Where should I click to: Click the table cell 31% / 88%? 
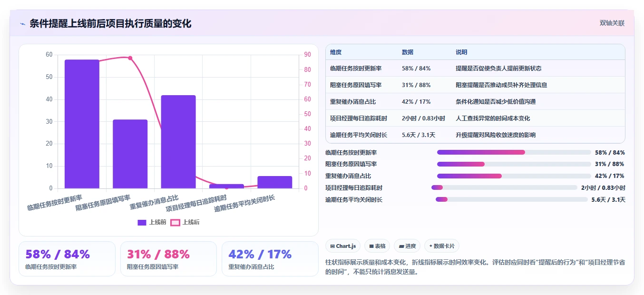[416, 85]
